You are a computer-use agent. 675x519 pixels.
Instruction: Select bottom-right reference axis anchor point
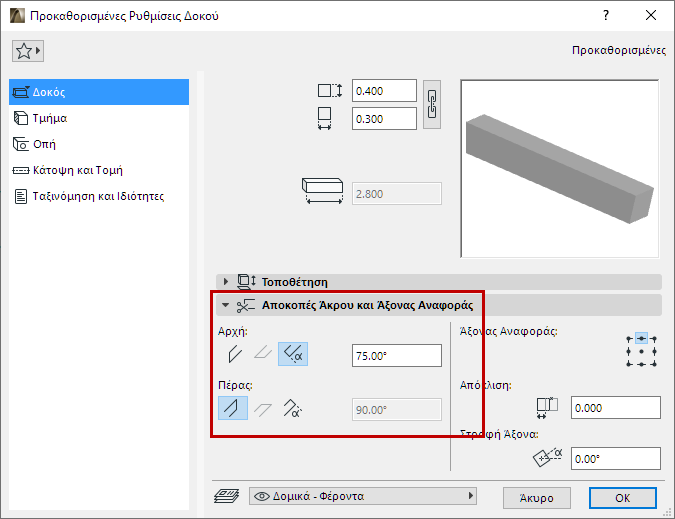tap(654, 364)
